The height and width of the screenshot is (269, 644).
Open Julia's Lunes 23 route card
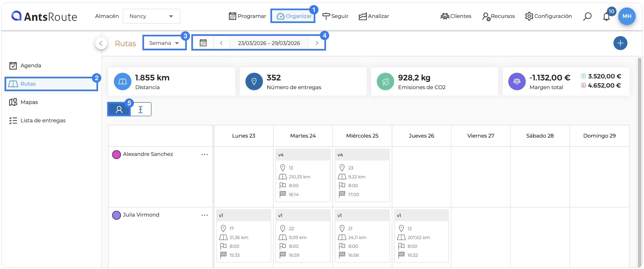point(244,236)
